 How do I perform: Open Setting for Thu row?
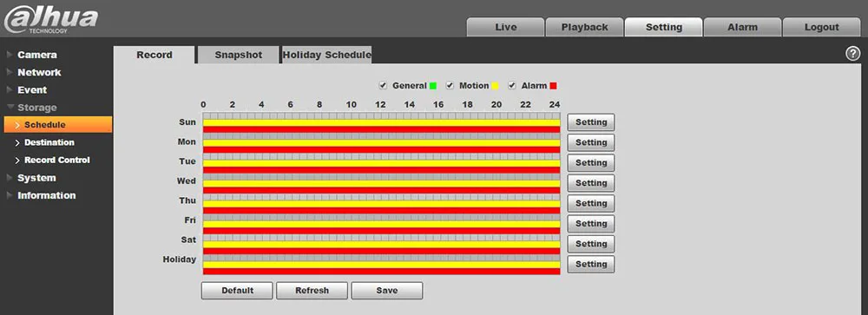click(590, 203)
